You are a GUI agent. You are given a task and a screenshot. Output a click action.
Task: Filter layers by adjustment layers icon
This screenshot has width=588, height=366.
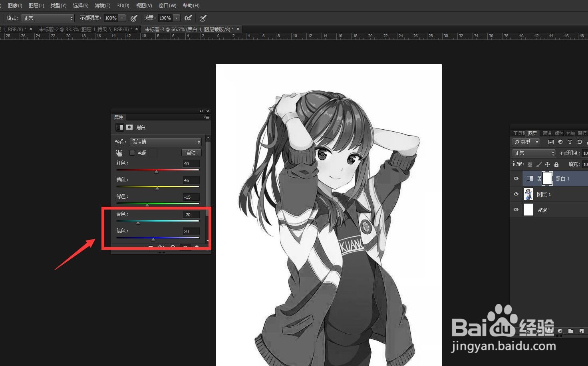pyautogui.click(x=560, y=142)
